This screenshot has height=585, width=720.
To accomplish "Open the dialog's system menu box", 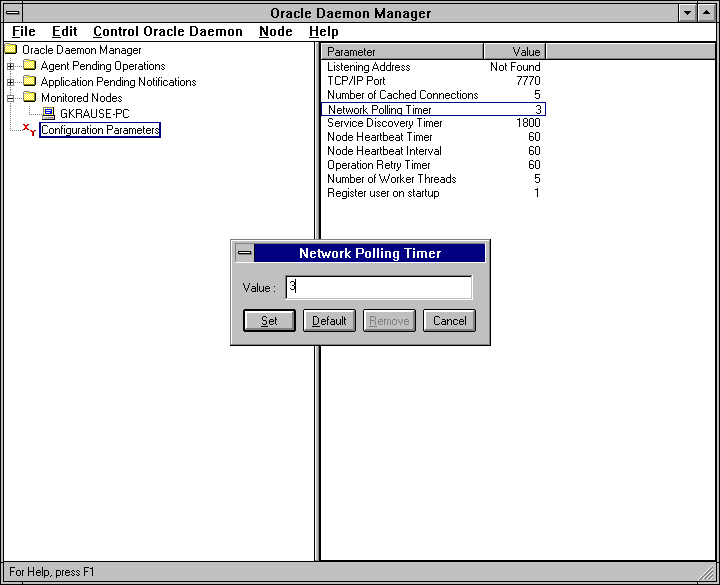I will (244, 254).
